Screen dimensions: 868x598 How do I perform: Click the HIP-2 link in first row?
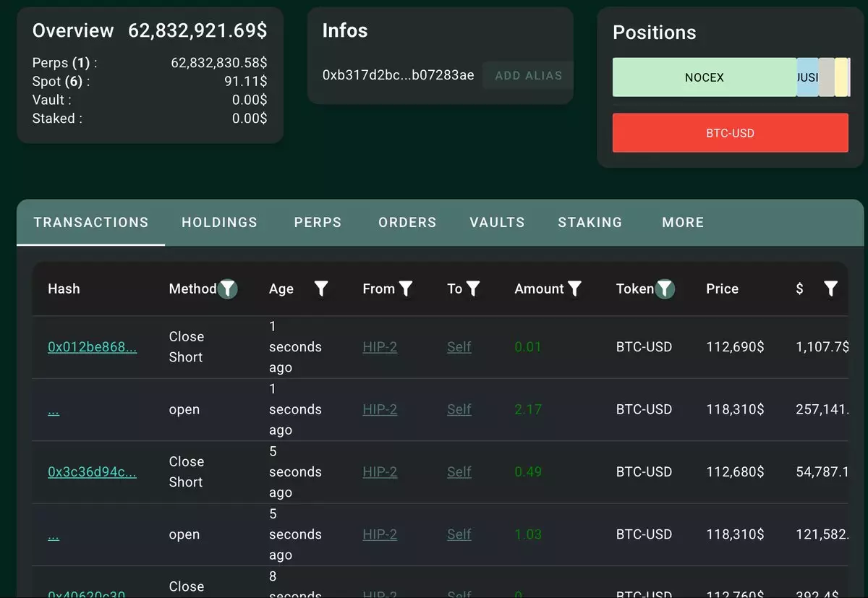click(380, 347)
